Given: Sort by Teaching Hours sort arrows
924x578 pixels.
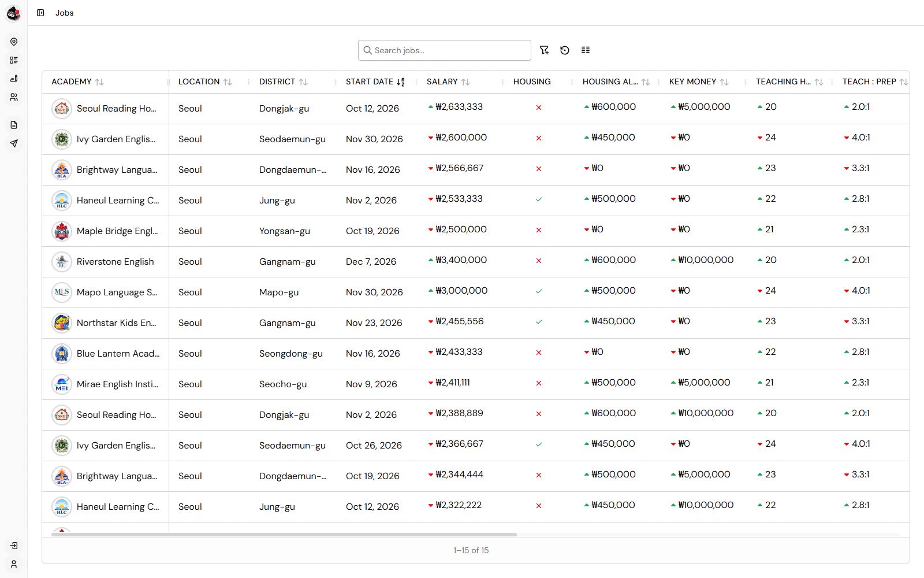Looking at the screenshot, I should click(819, 82).
